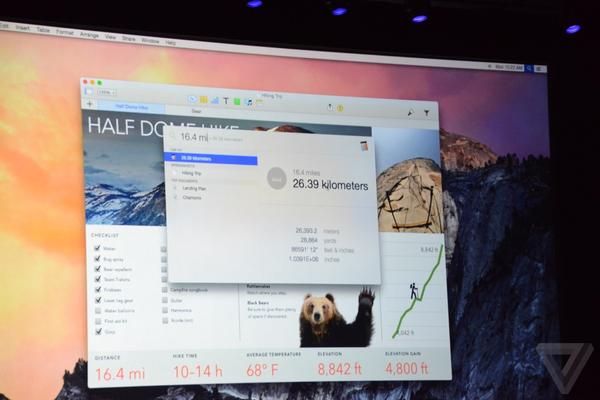The height and width of the screenshot is (400, 600).
Task: Click the hiker figure on elevation chart
Action: point(414,291)
